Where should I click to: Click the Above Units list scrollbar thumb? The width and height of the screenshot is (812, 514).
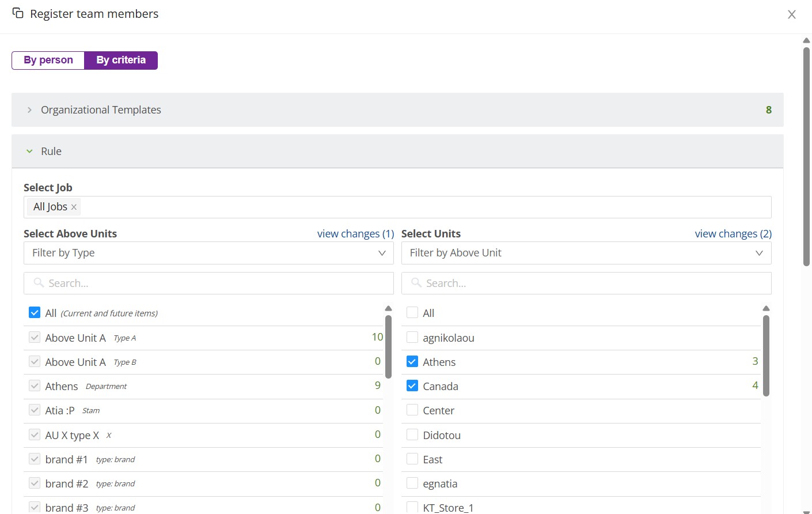[x=388, y=346]
